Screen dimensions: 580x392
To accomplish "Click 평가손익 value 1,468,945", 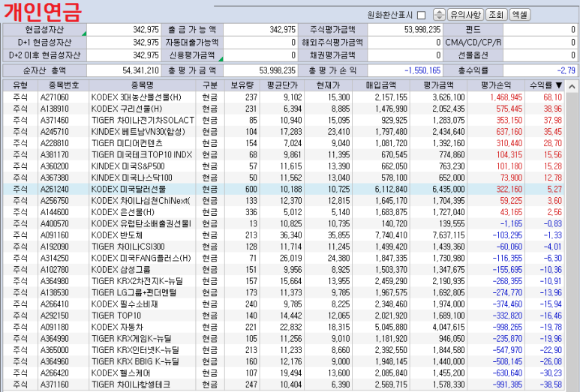I will pos(506,97).
